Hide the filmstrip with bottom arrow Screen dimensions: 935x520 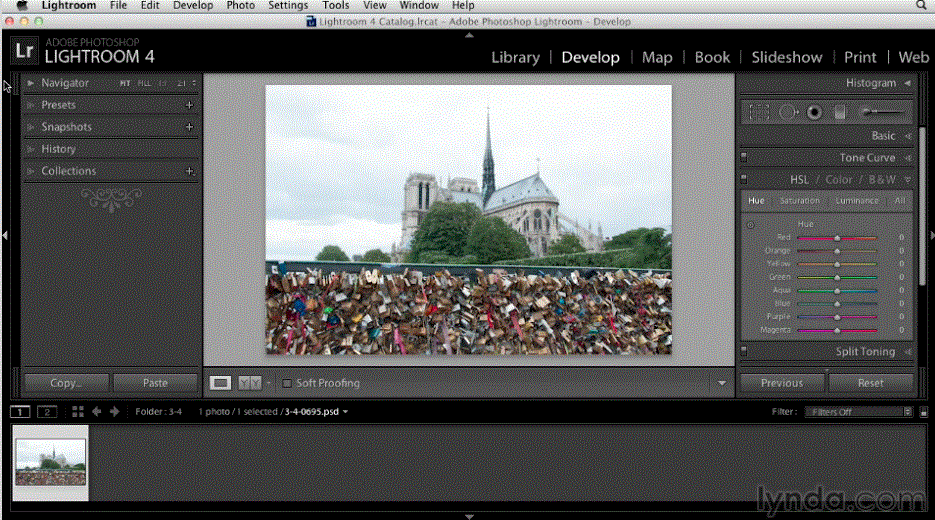[x=469, y=516]
